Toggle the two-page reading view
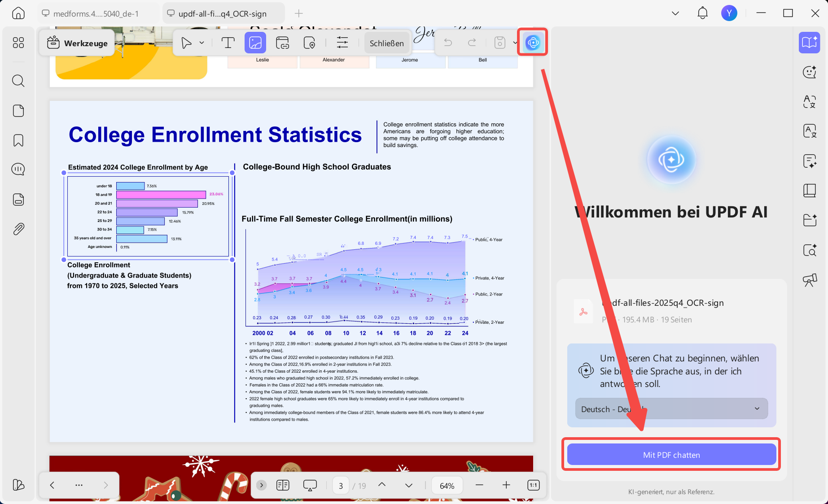 pyautogui.click(x=283, y=485)
